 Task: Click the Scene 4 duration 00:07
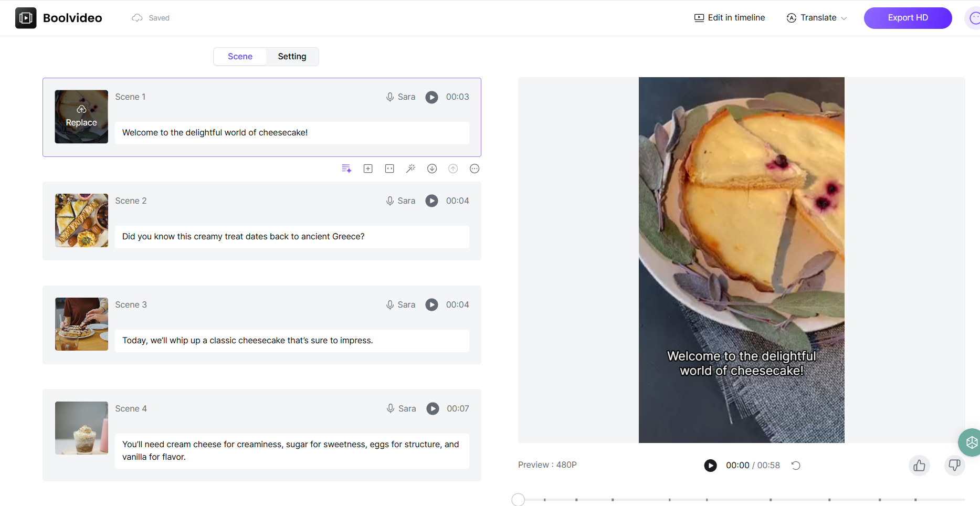(458, 409)
